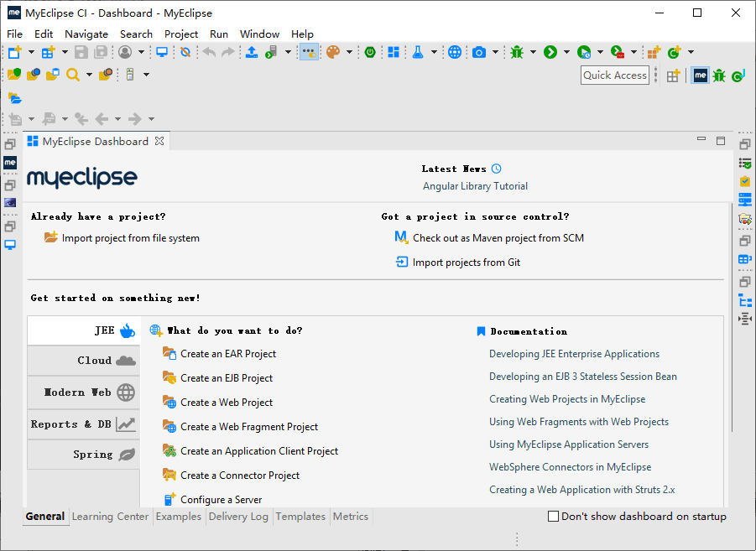Click the camera snapshot toolbar icon
This screenshot has width=756, height=551.
pos(478,52)
